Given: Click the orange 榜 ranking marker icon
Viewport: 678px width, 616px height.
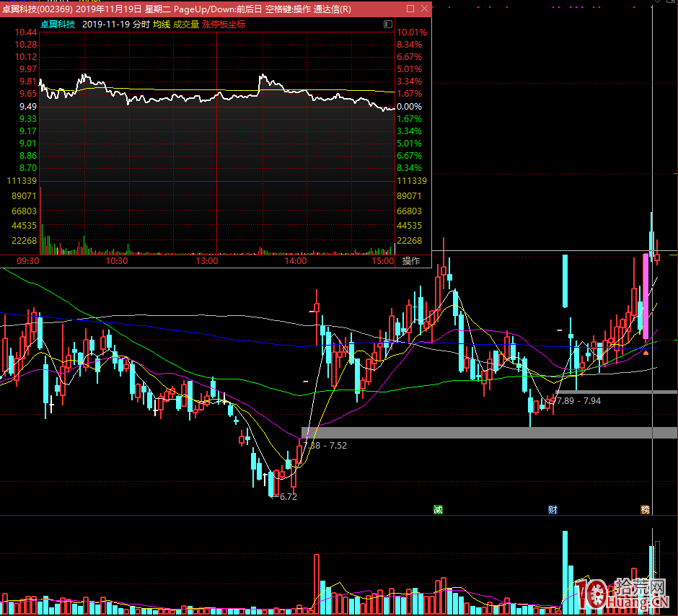Looking at the screenshot, I should 646,510.
